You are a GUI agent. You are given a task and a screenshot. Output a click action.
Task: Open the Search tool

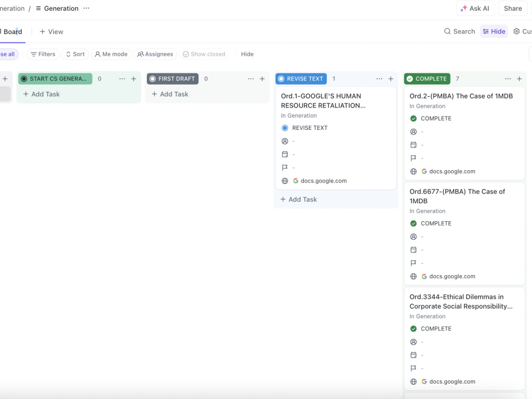click(x=460, y=31)
